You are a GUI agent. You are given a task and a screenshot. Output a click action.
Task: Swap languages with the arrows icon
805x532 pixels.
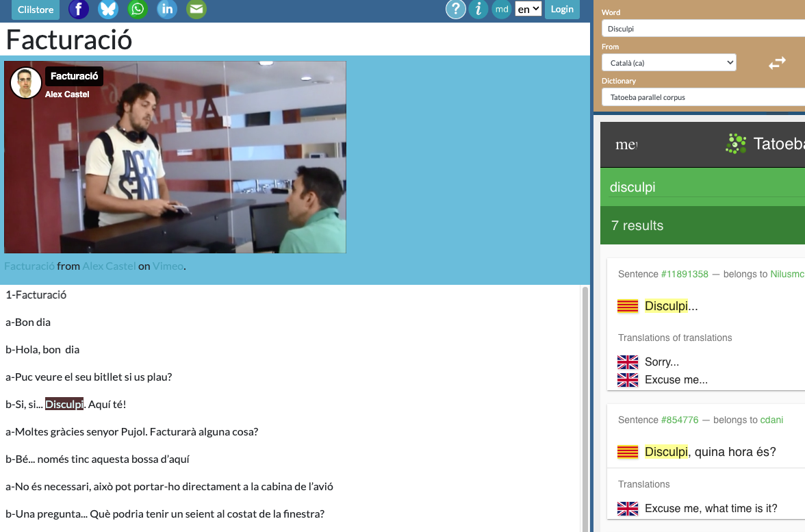point(777,63)
